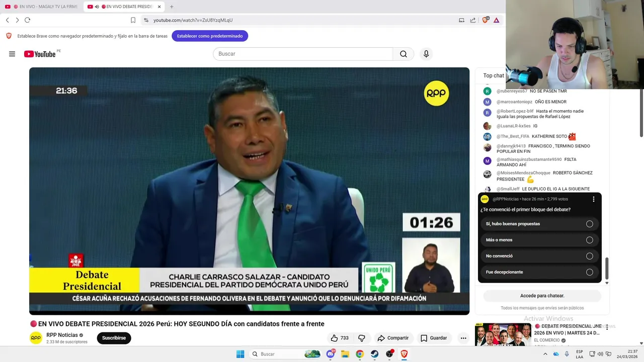This screenshot has width=644, height=362.
Task: Click the OneDrive cloud tray icon
Action: pyautogui.click(x=556, y=354)
